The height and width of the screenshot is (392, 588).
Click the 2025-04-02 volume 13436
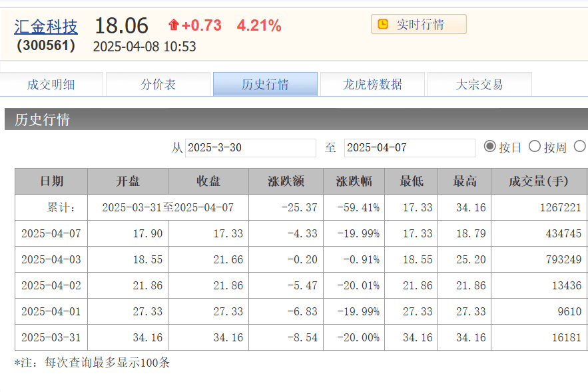tap(567, 285)
